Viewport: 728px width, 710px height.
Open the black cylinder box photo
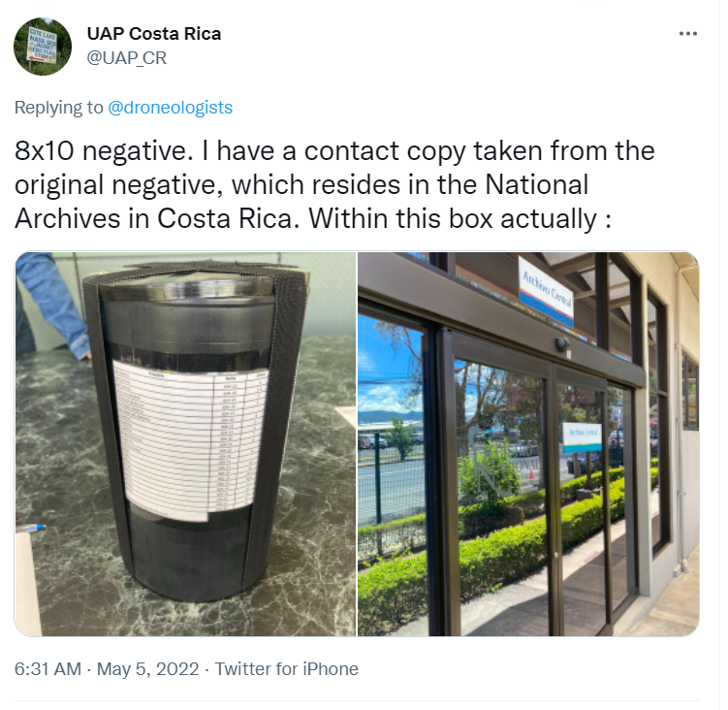(185, 444)
